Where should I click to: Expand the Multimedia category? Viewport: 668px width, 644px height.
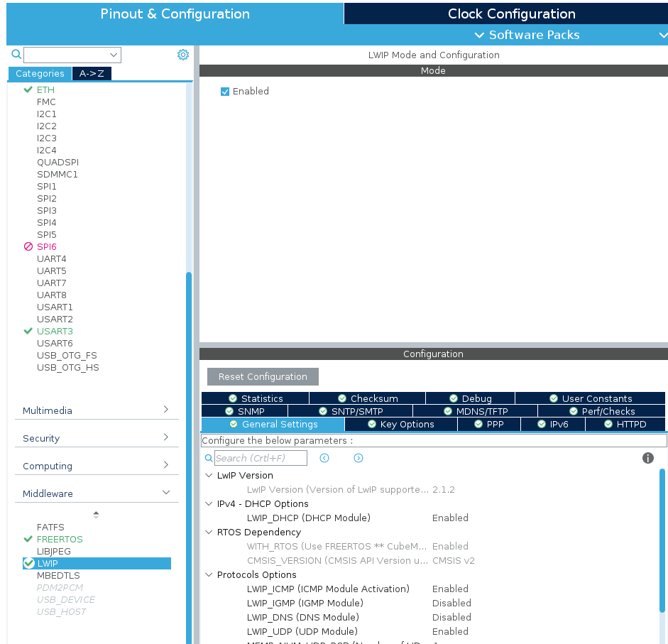click(x=96, y=410)
